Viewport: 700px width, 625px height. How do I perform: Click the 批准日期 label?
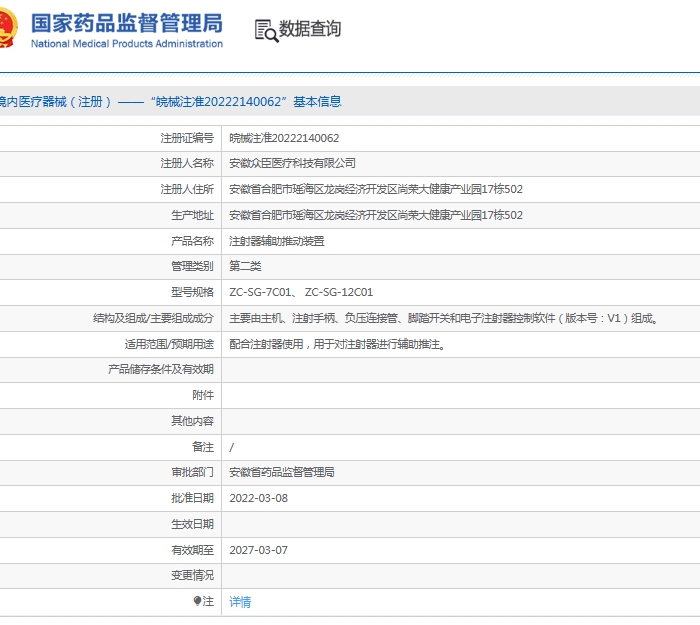point(192,498)
